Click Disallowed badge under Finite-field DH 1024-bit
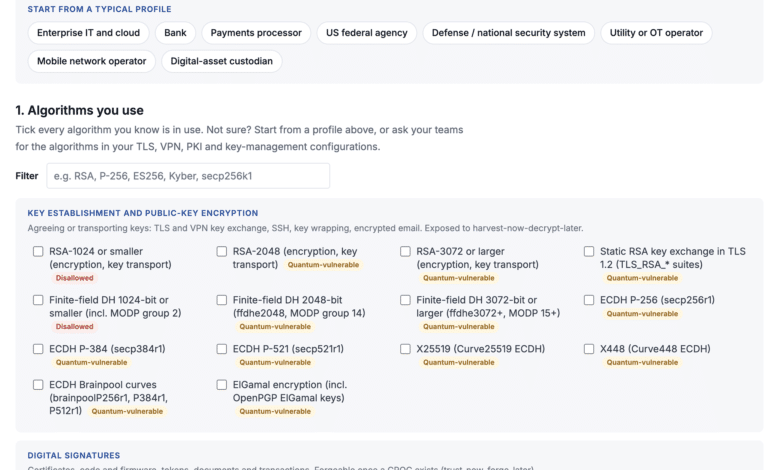This screenshot has height=470, width=780. click(75, 327)
